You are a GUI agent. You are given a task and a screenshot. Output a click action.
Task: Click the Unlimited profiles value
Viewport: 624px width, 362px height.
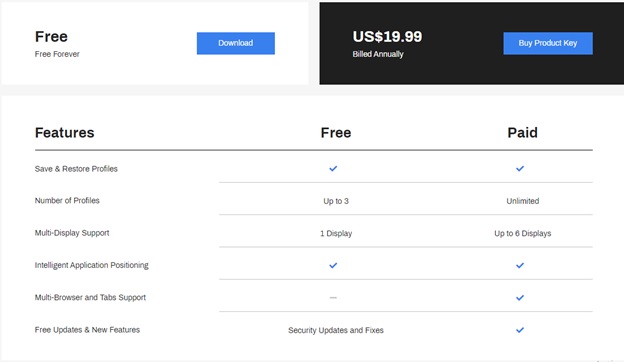523,201
